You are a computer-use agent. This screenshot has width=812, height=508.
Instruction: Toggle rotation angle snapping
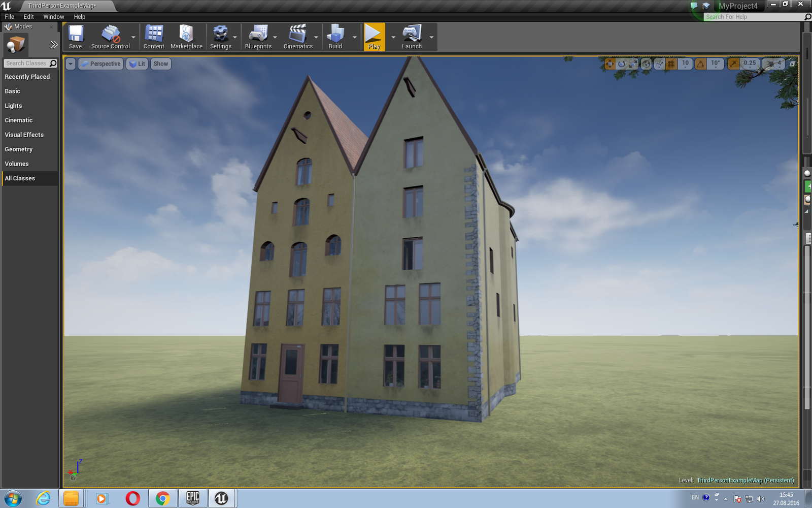coord(700,64)
